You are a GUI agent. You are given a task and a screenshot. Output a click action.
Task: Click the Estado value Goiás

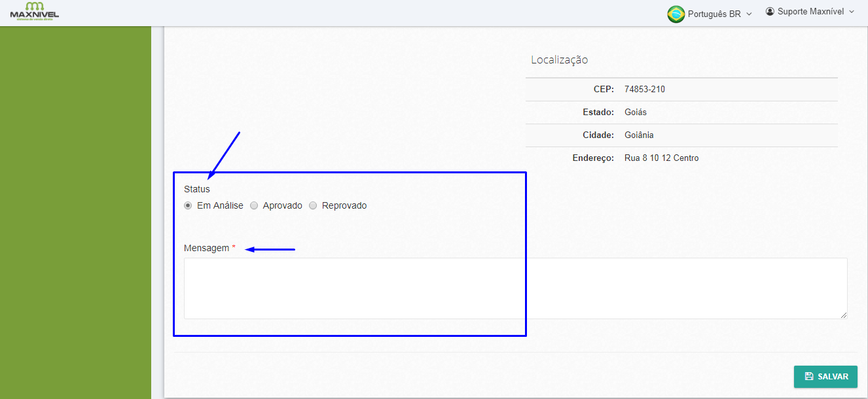[x=636, y=112]
